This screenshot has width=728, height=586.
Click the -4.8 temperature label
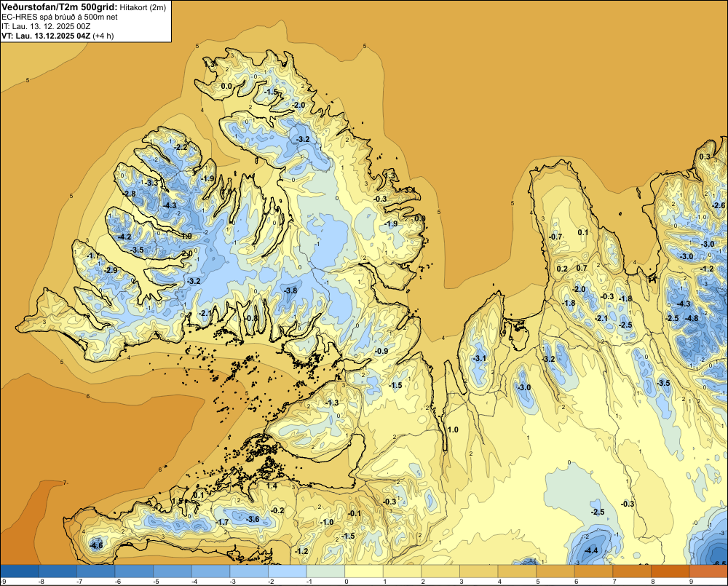[692, 318]
